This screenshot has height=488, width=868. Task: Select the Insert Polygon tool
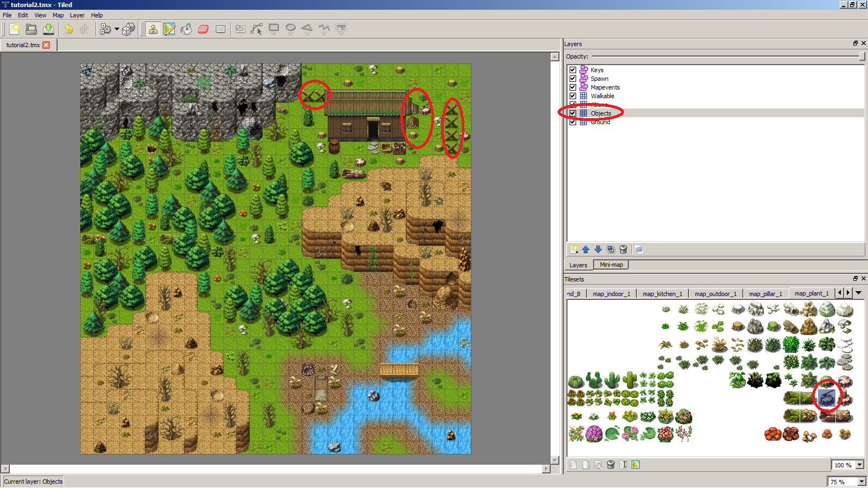(x=307, y=29)
